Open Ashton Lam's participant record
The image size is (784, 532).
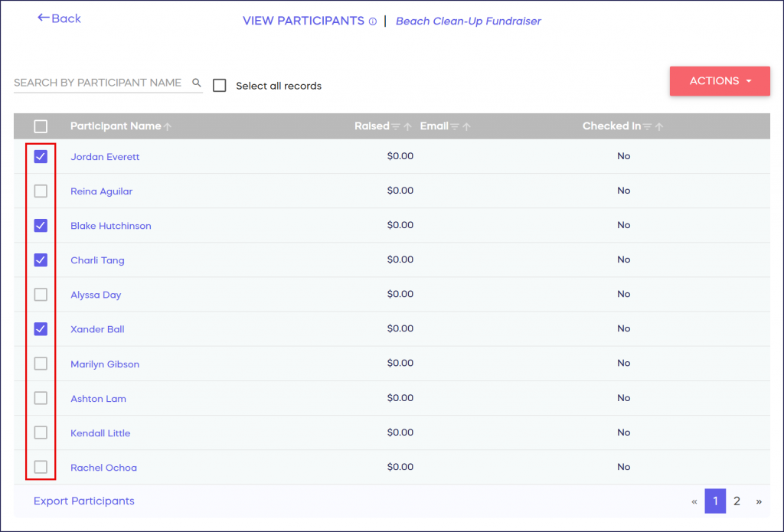coord(98,399)
